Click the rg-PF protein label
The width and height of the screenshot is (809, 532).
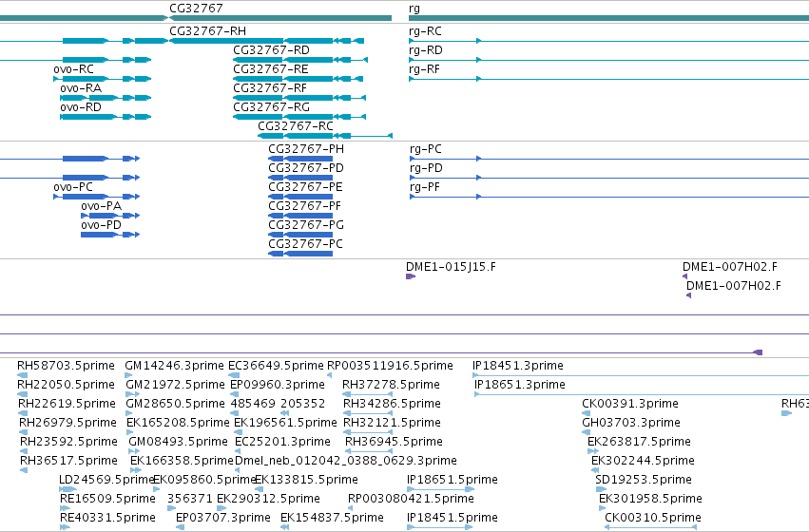click(425, 188)
